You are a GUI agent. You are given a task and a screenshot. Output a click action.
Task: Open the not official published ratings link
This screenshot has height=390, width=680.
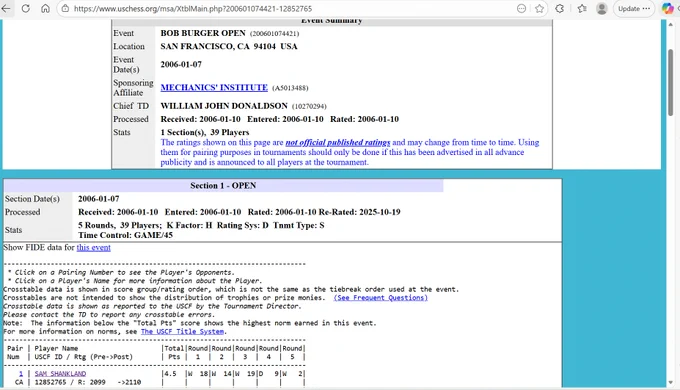click(337, 142)
